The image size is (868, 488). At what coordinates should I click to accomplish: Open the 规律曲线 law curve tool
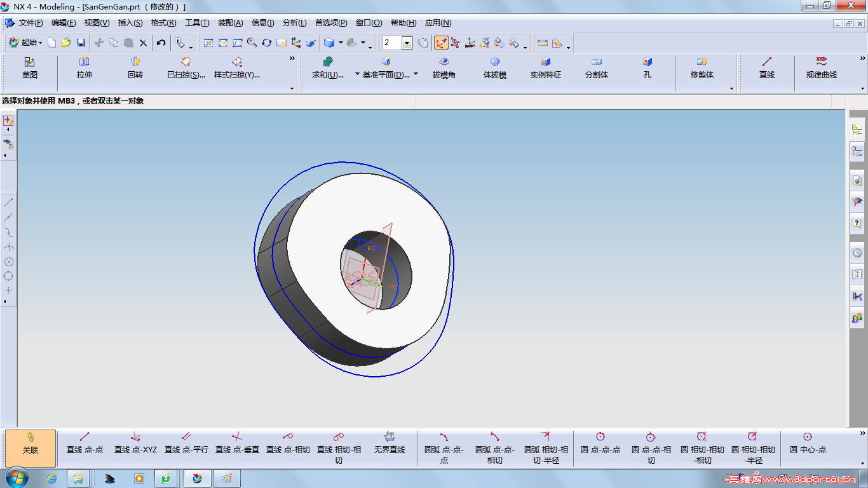822,69
